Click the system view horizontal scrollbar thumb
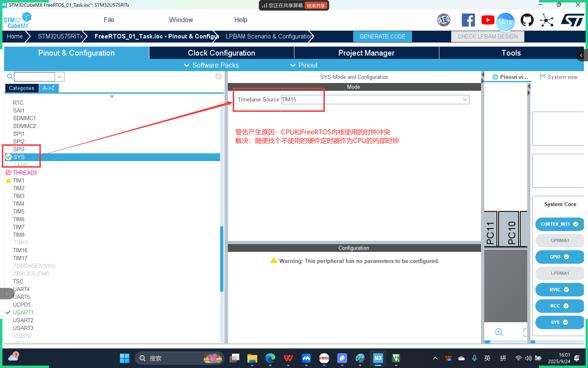The height and width of the screenshot is (368, 588). (533, 342)
